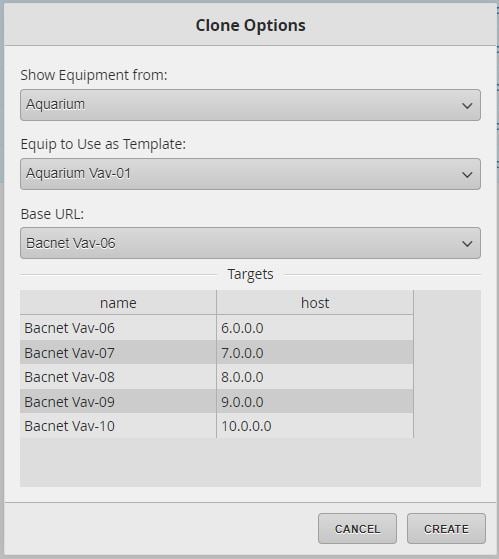Select the Bacnet Vav-09 target row
The height and width of the screenshot is (559, 499).
click(x=217, y=401)
